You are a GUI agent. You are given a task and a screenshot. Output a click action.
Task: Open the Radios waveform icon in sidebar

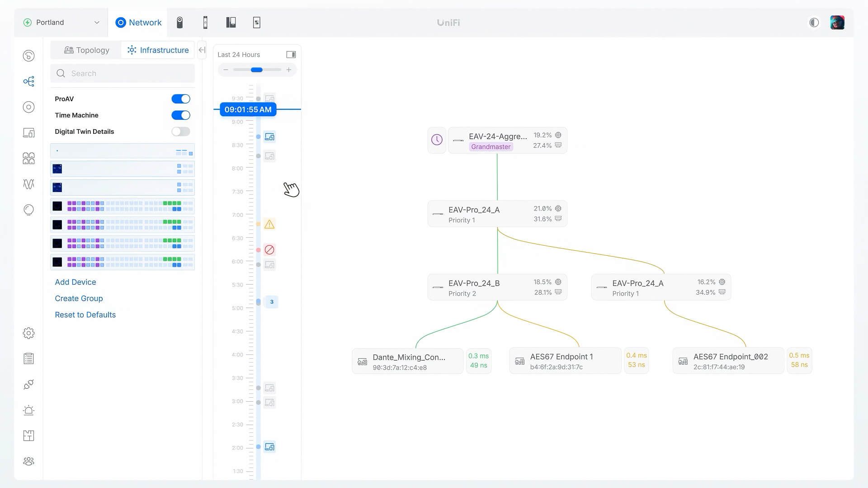pyautogui.click(x=28, y=184)
